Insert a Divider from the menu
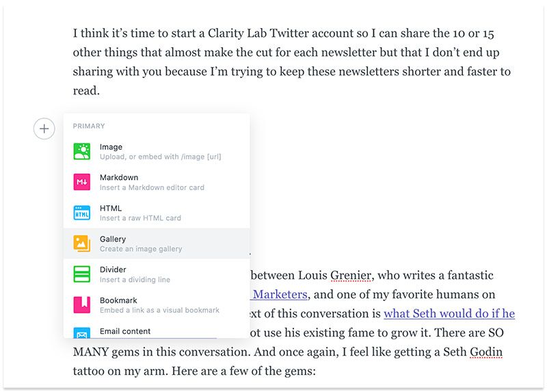This screenshot has width=547, height=392. [x=157, y=274]
